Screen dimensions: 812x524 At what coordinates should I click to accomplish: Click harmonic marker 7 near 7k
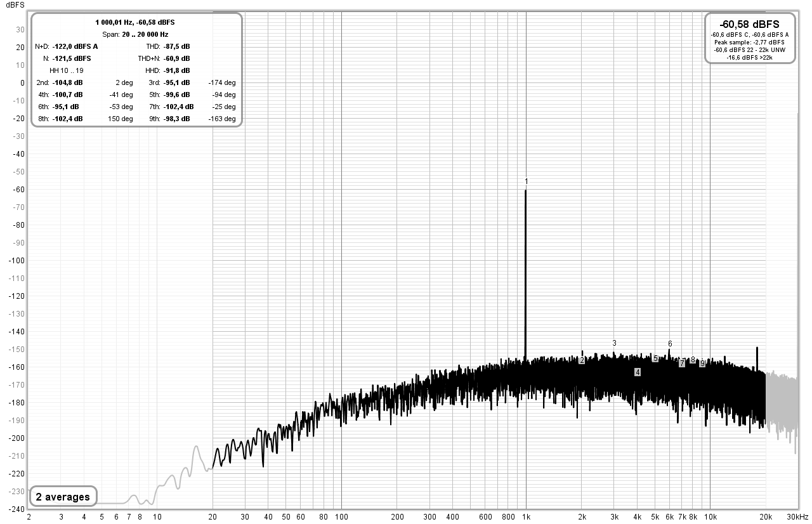[x=682, y=364]
